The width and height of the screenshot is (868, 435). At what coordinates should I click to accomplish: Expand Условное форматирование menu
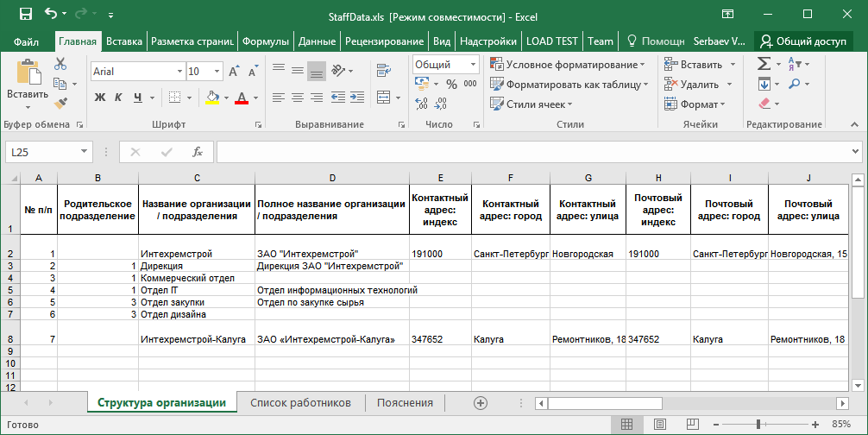click(x=568, y=64)
